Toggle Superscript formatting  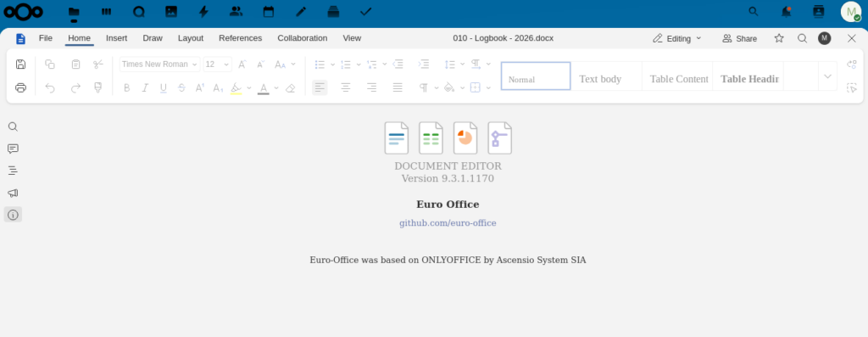pyautogui.click(x=200, y=87)
